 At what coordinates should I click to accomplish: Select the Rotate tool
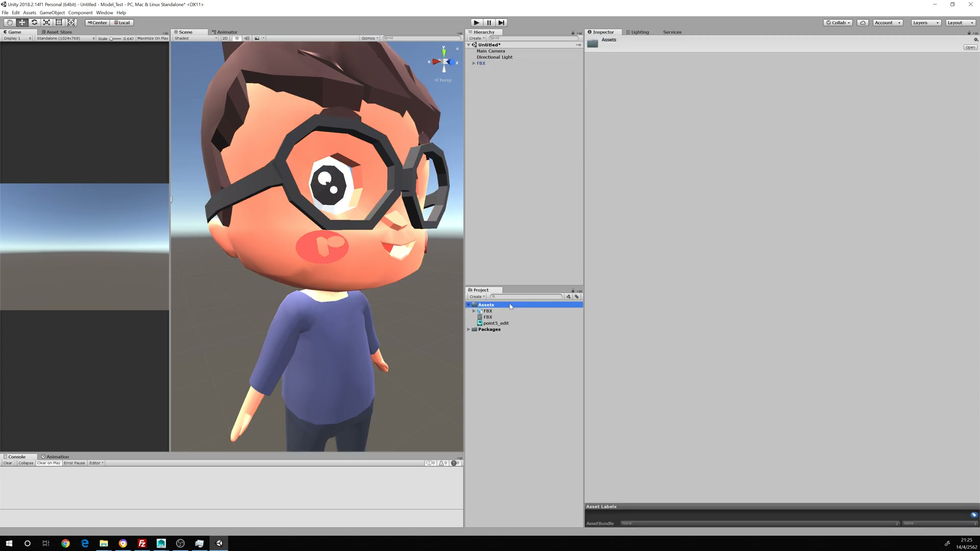34,22
